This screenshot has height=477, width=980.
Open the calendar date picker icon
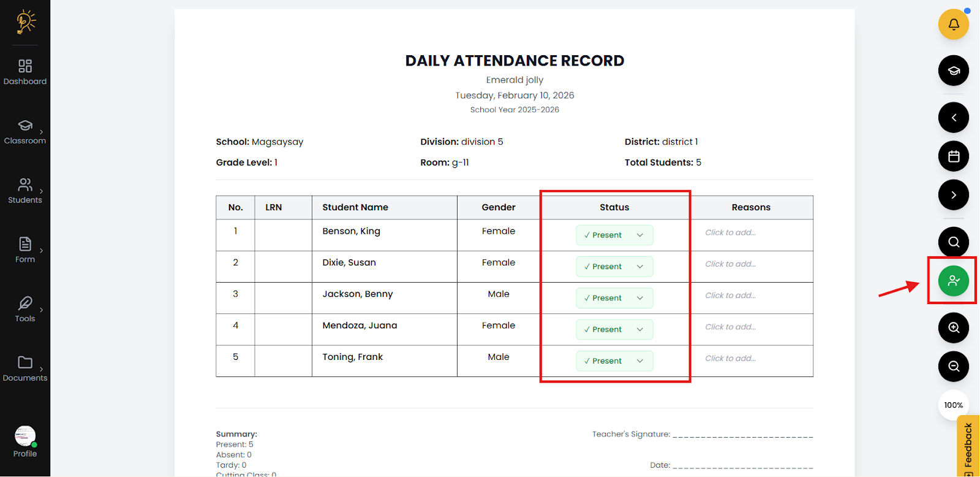954,156
